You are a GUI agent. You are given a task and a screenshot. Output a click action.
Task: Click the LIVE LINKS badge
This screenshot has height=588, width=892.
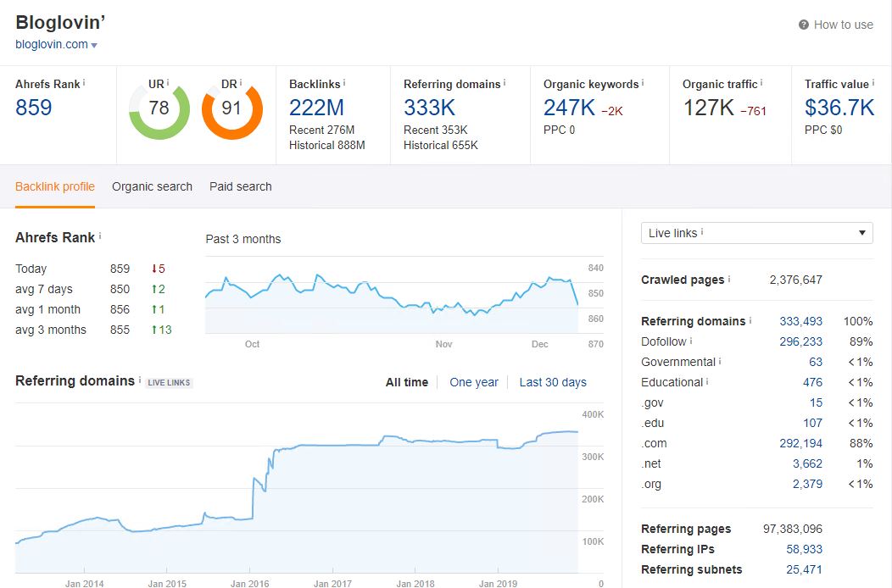click(x=169, y=383)
